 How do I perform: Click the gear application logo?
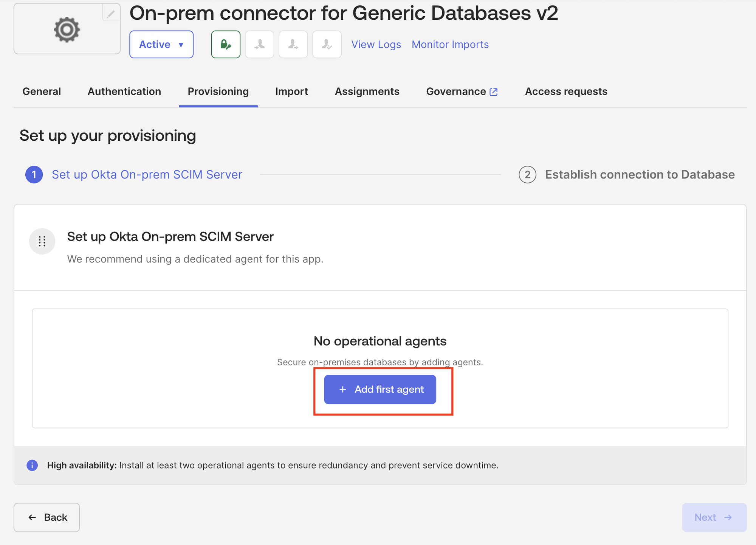click(x=67, y=30)
